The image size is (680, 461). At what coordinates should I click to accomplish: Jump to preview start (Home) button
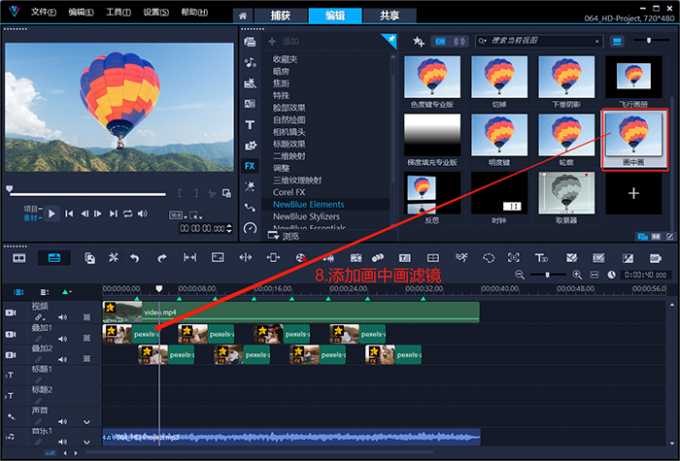coord(69,213)
